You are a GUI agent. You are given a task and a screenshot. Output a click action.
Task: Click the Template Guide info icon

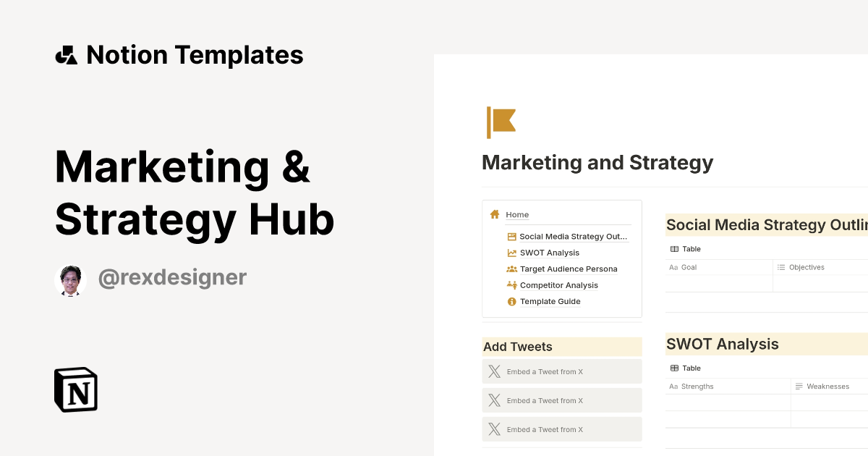pos(511,301)
